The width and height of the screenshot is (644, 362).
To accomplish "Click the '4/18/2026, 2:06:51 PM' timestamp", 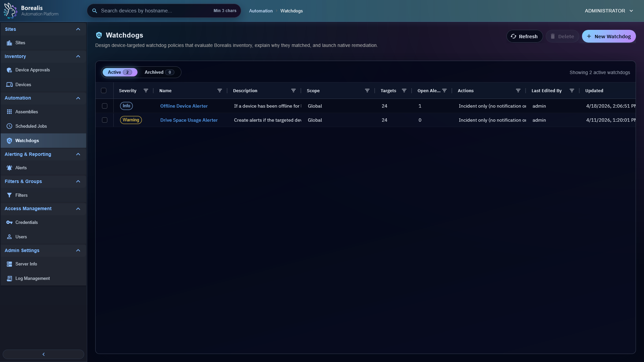I will click(x=611, y=106).
